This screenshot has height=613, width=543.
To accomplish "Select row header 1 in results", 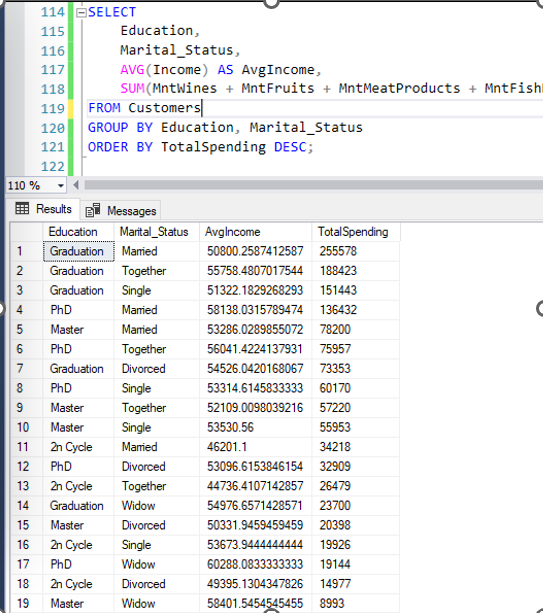I will [x=26, y=251].
